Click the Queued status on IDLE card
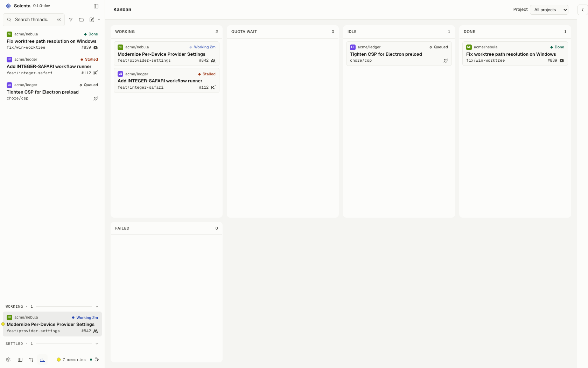The image size is (588, 368). point(439,47)
